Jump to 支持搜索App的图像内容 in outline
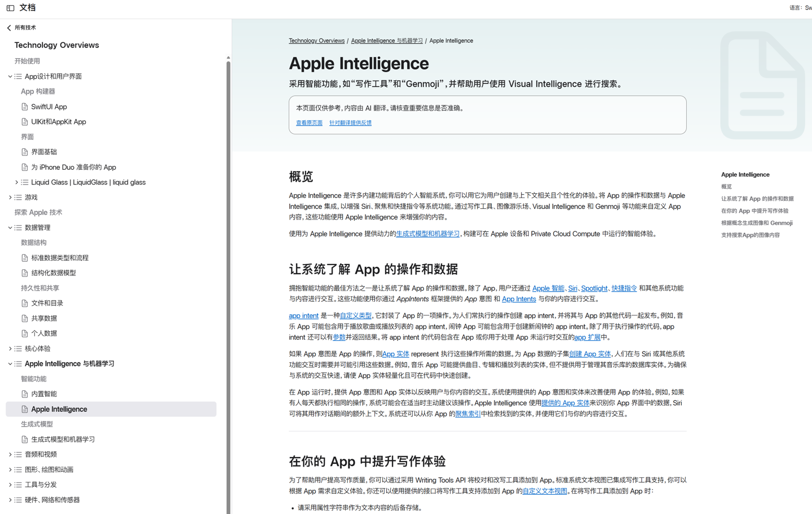The height and width of the screenshot is (514, 812). 751,235
